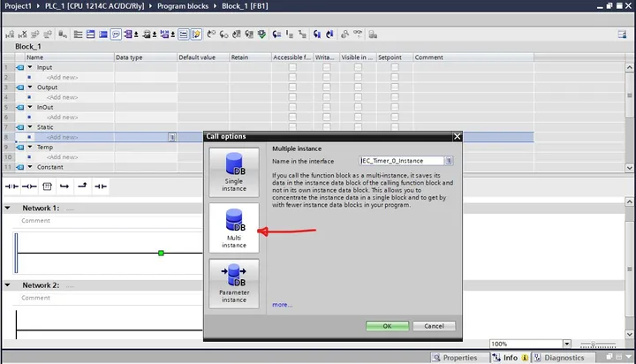
Task: Toggle the Setpoint checkbox in Output row
Action: coord(395,87)
